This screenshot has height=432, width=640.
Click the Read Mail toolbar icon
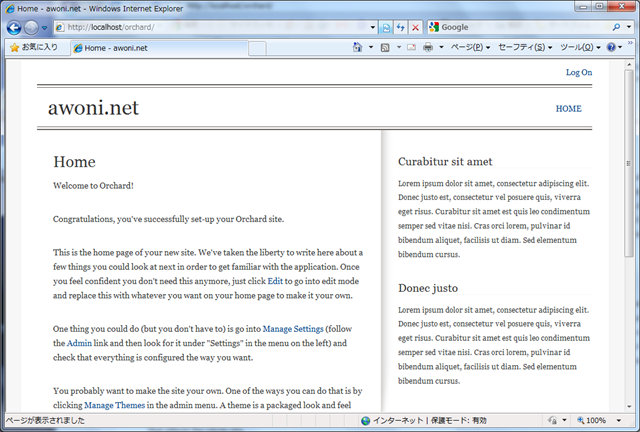[x=411, y=47]
